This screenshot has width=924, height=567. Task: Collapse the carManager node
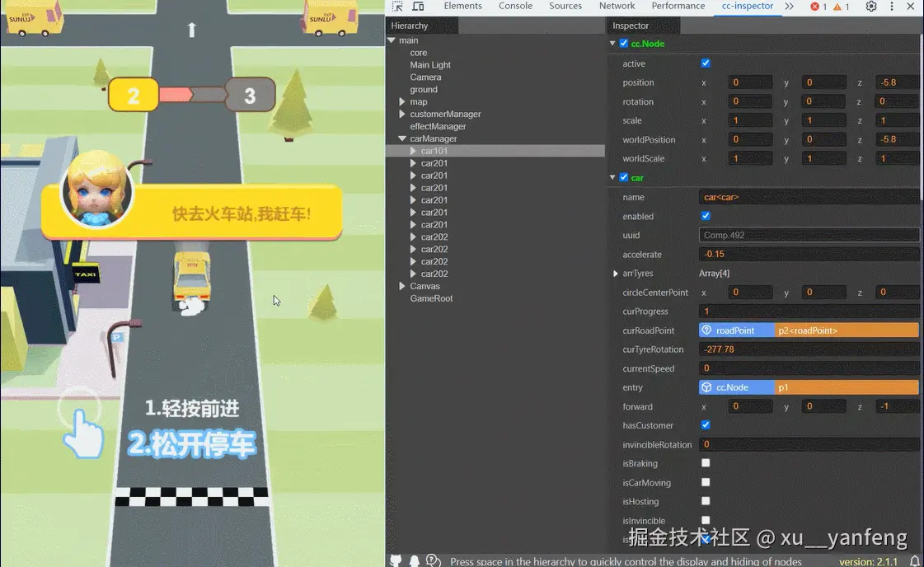tap(402, 138)
